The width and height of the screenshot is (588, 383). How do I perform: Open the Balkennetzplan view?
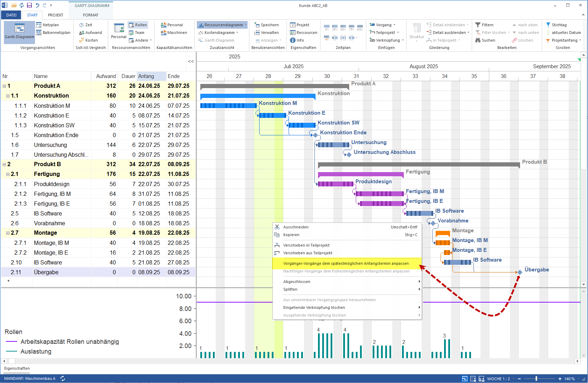(53, 33)
